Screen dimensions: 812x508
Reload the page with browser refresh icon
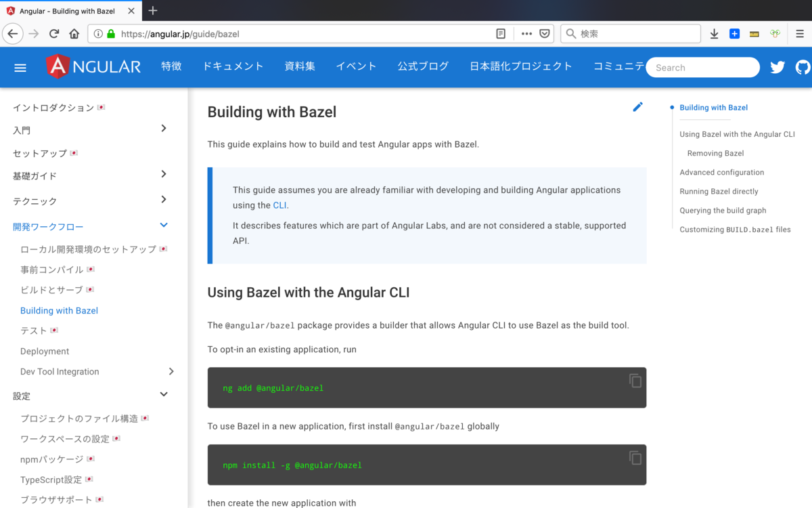pos(54,34)
